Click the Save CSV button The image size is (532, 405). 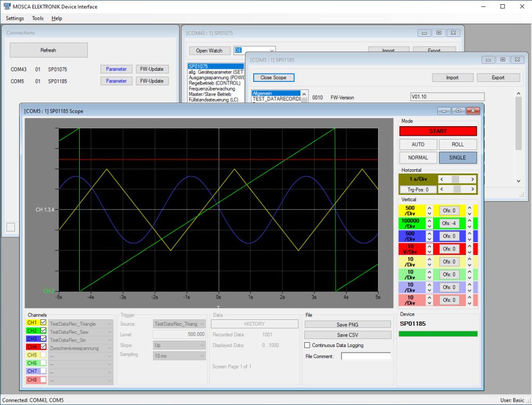(347, 335)
